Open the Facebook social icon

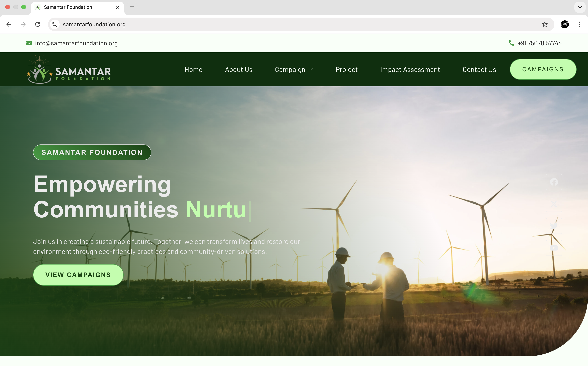click(x=554, y=182)
